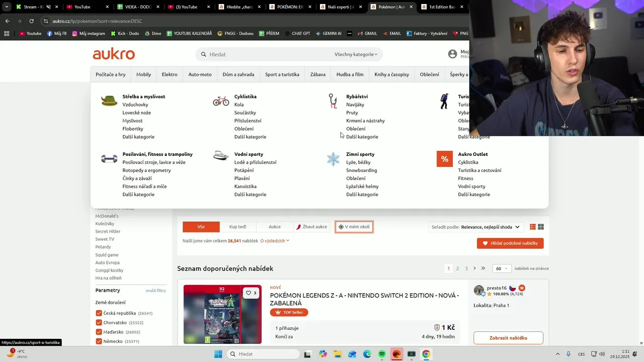
Task: Expand O výsledcích details
Action: pos(275,241)
